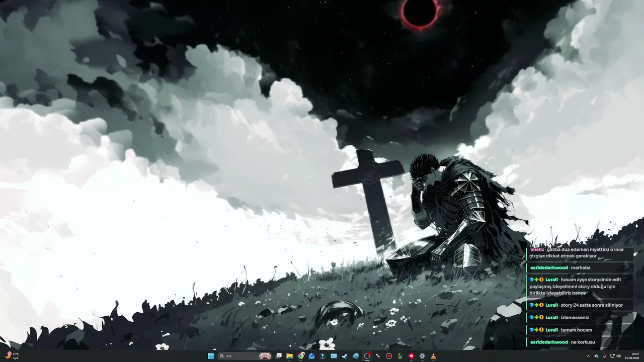Open the blue envelope mail app icon
The width and height of the screenshot is (644, 362).
[312, 356]
